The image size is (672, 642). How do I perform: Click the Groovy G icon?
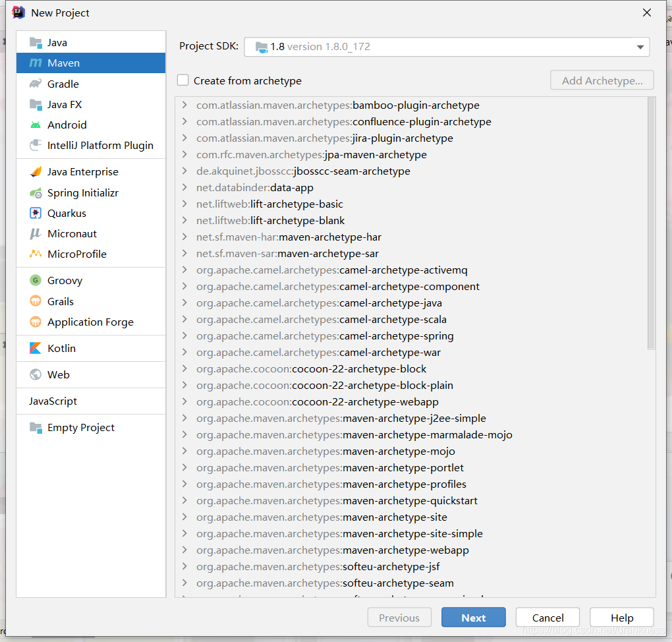pos(36,280)
